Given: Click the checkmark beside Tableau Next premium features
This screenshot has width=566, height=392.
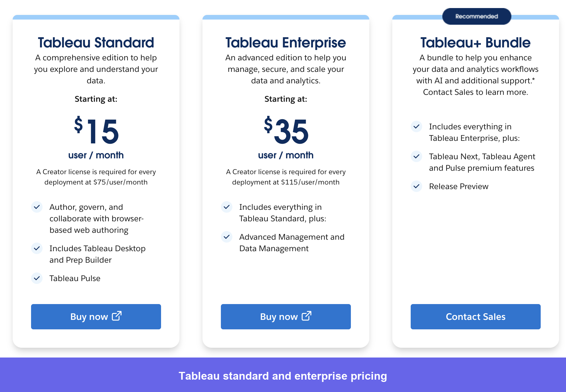Looking at the screenshot, I should 416,157.
